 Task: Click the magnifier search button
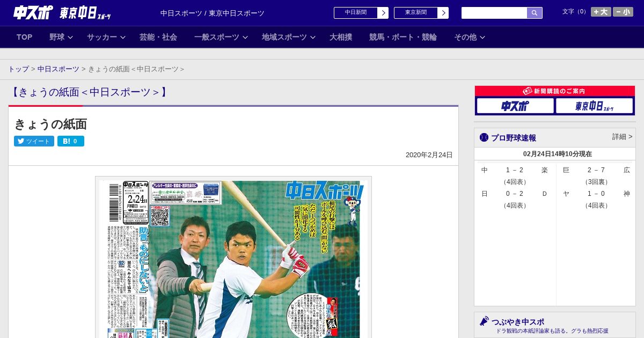click(535, 13)
